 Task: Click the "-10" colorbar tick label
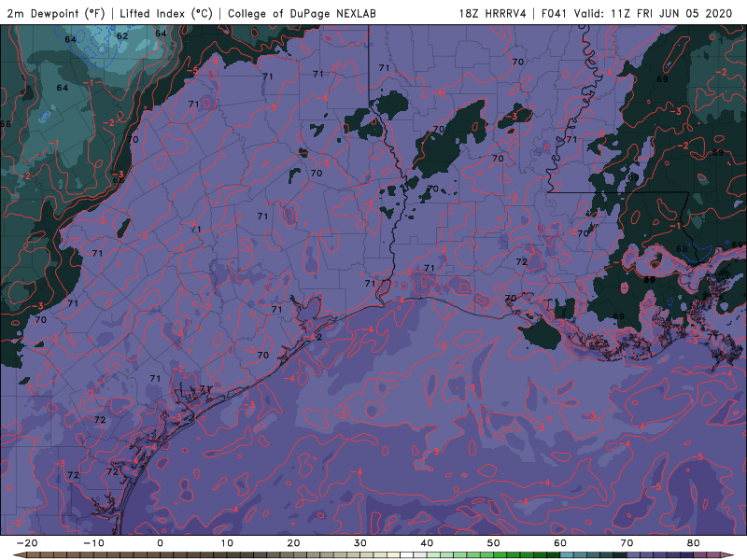[93, 543]
